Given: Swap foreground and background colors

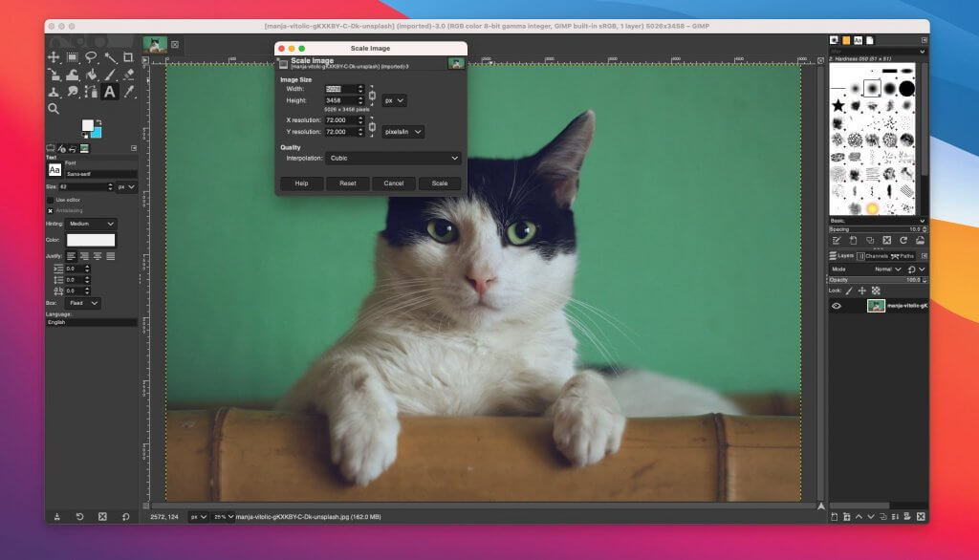Looking at the screenshot, I should tap(98, 122).
